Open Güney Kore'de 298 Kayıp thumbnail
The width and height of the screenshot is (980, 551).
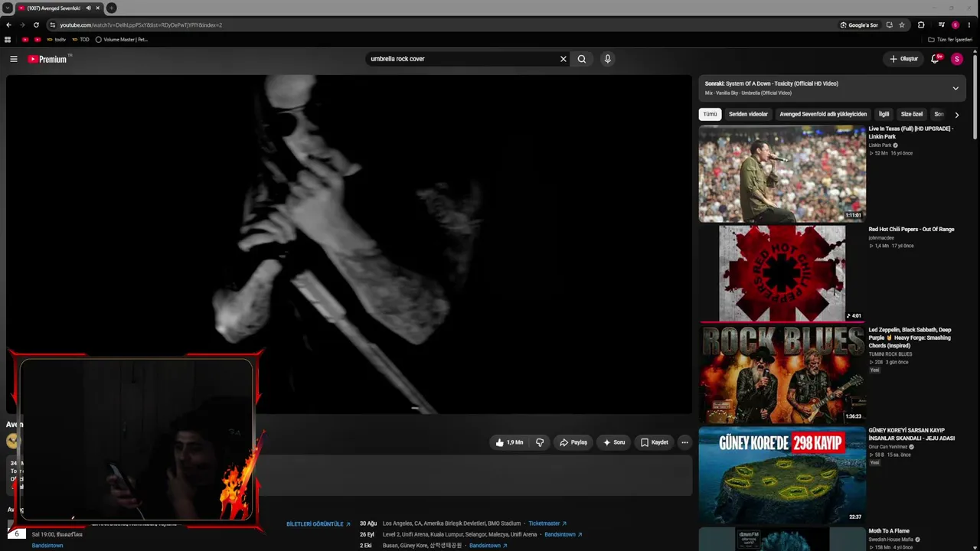782,474
